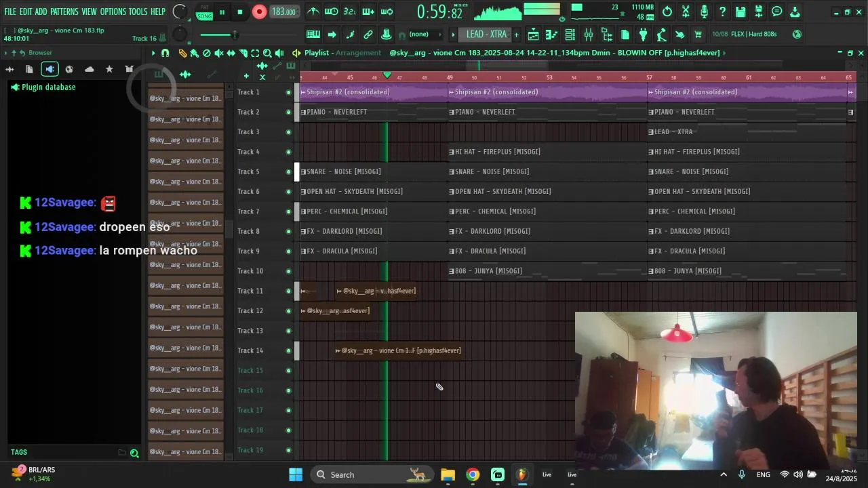This screenshot has width=868, height=488.
Task: Click the stop playback button
Action: click(x=239, y=12)
